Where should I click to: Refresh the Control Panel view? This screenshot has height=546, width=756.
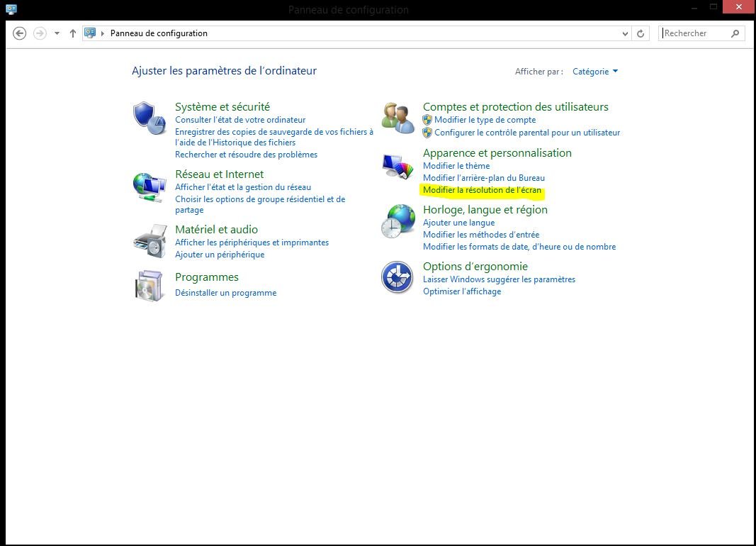(641, 33)
